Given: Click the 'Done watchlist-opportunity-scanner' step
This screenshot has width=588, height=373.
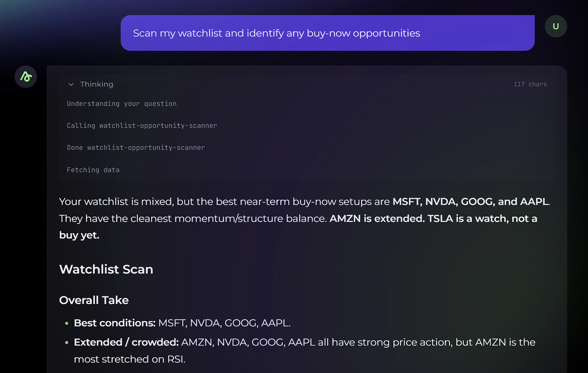Looking at the screenshot, I should 136,148.
